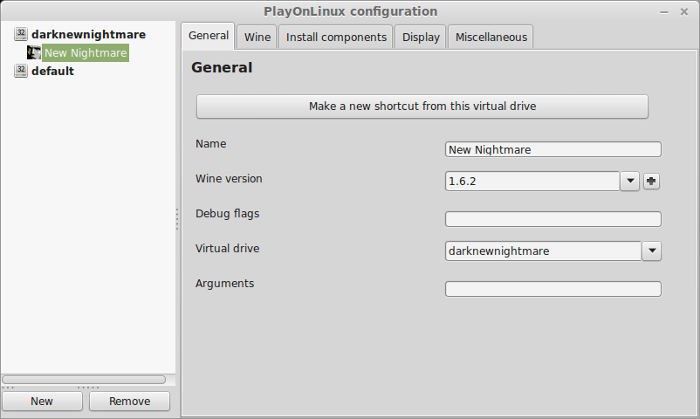Click the pane splitter handle between the panels
Image resolution: width=700 pixels, height=419 pixels.
(177, 219)
